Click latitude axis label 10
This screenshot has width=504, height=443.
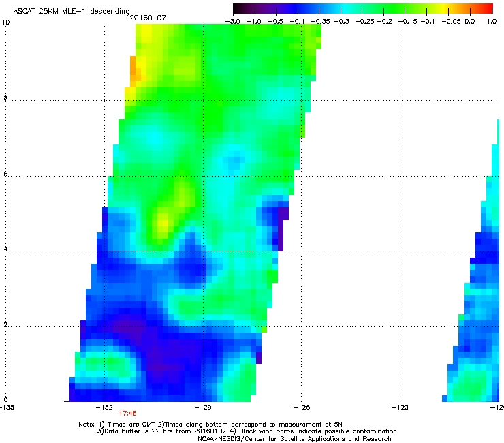(x=5, y=22)
